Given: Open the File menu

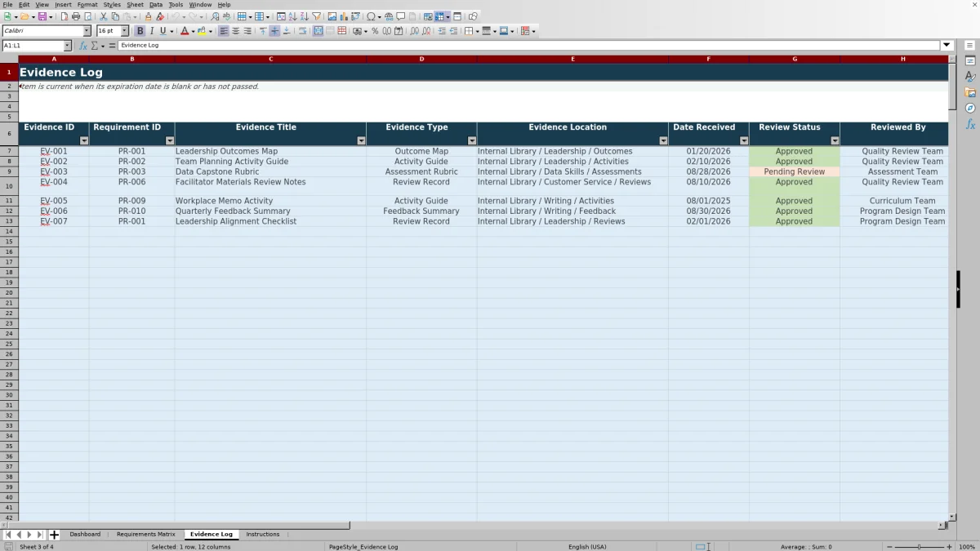Looking at the screenshot, I should (x=7, y=5).
